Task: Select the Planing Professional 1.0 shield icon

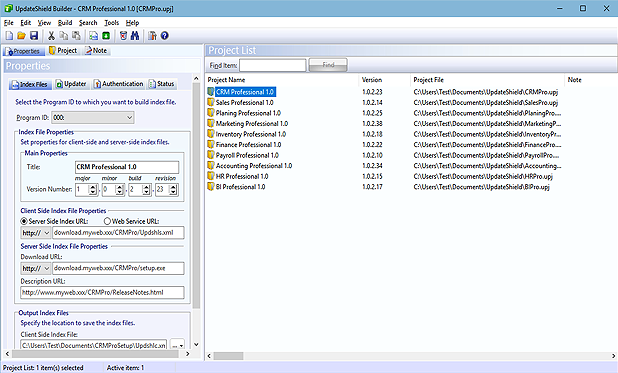Action: click(x=211, y=113)
